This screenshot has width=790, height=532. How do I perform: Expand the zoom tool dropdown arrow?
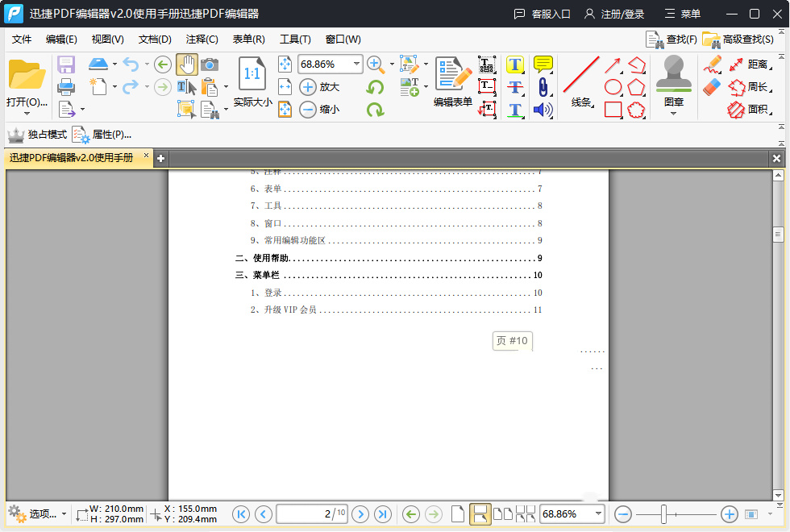392,64
